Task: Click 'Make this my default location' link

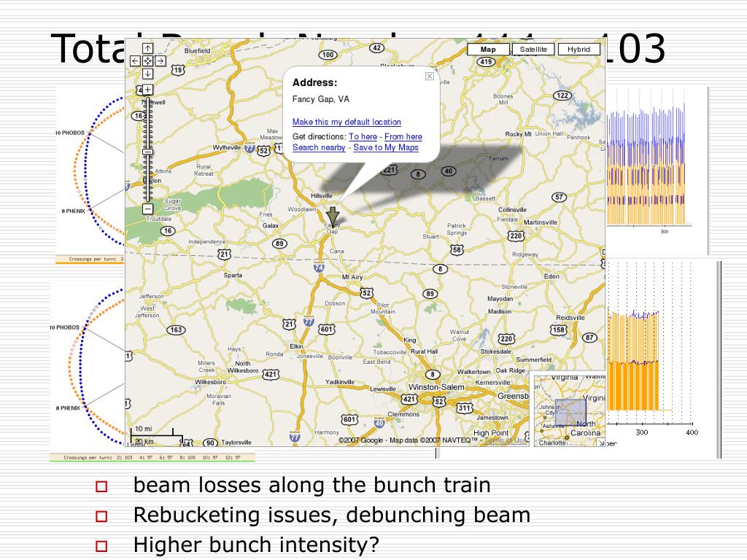Action: [347, 122]
